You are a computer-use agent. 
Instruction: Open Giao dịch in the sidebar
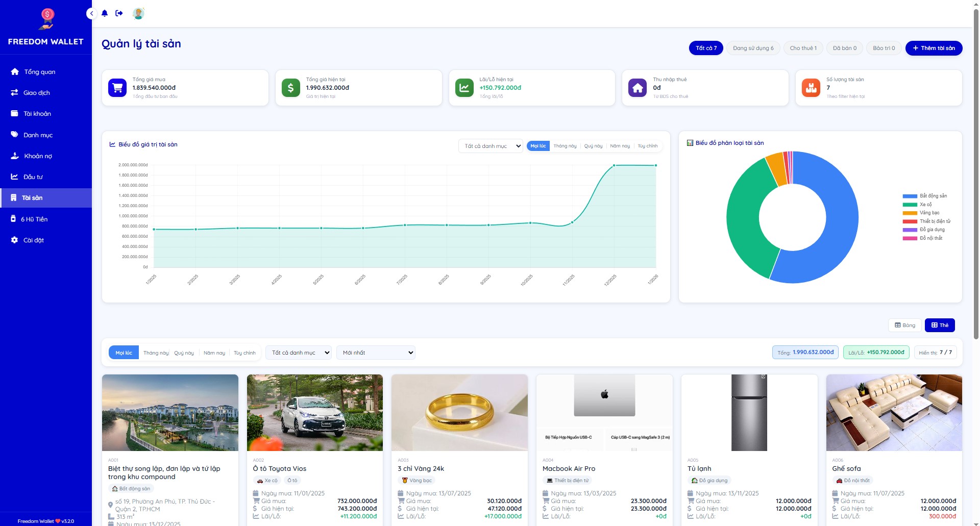click(37, 93)
